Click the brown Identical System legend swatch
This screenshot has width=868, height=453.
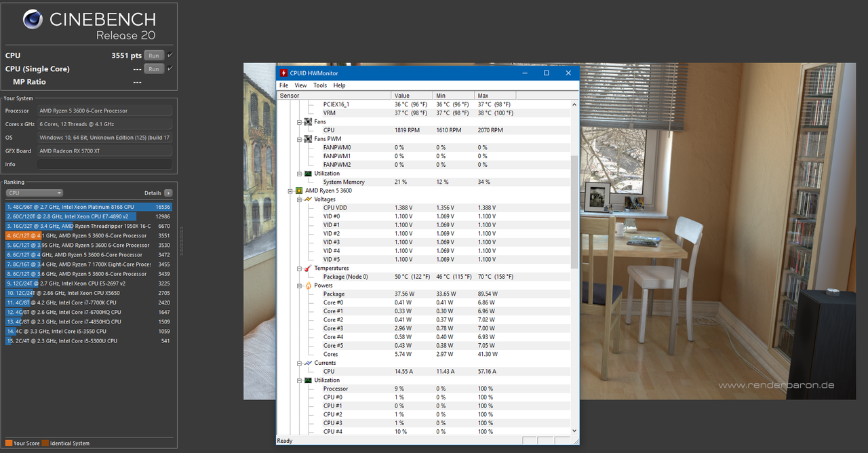[x=45, y=444]
